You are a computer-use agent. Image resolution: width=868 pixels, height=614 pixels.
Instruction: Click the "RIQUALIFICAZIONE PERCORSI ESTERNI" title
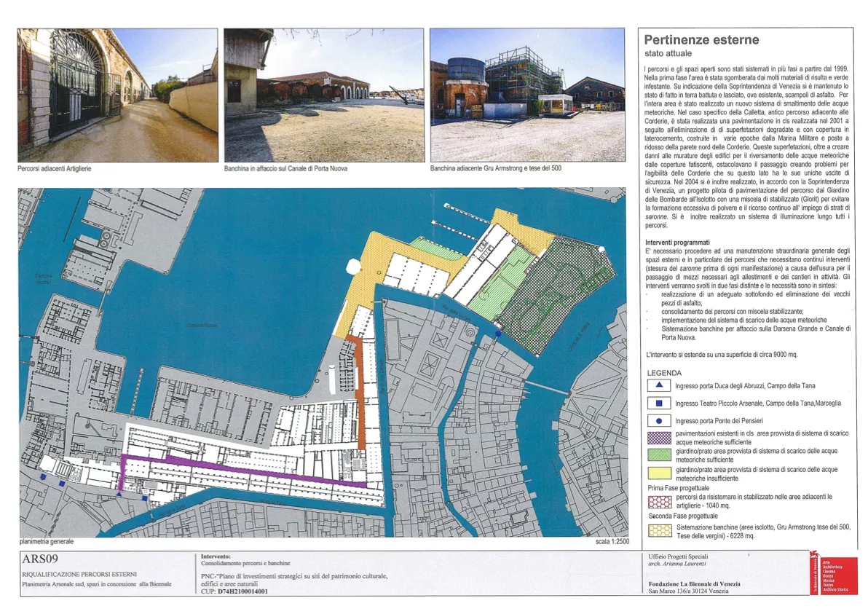point(79,575)
